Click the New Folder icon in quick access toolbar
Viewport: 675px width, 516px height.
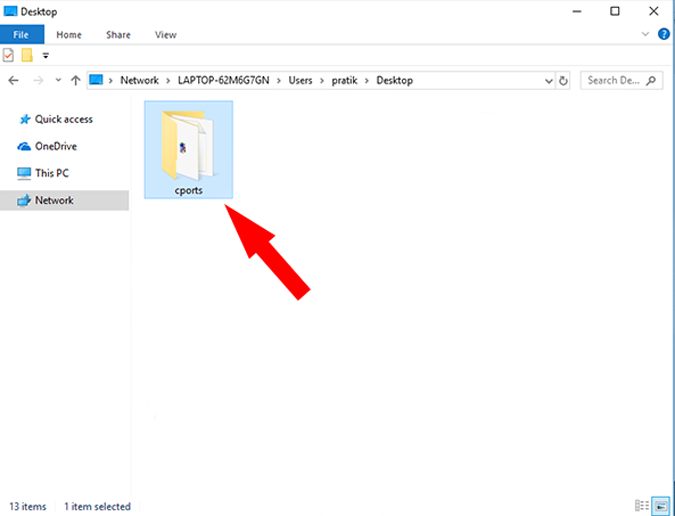coord(27,56)
